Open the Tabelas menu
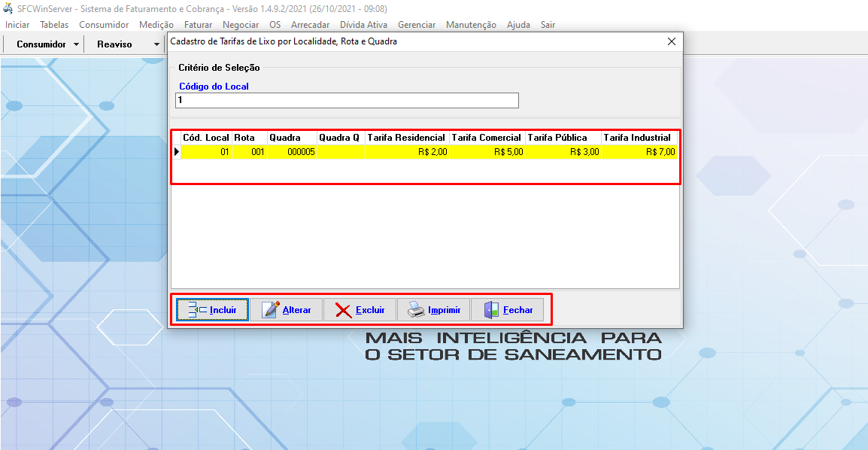Viewport: 868px width, 450px height. (x=54, y=25)
